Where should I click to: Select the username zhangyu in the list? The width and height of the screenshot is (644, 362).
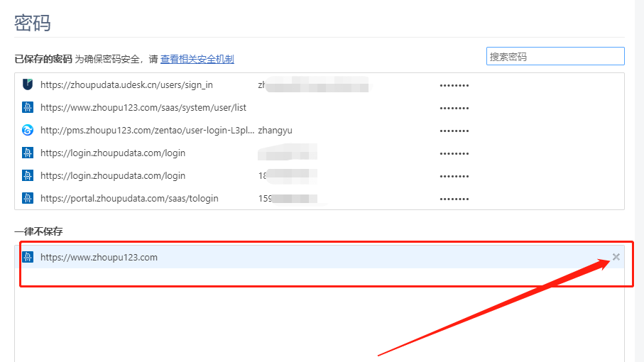pos(275,130)
